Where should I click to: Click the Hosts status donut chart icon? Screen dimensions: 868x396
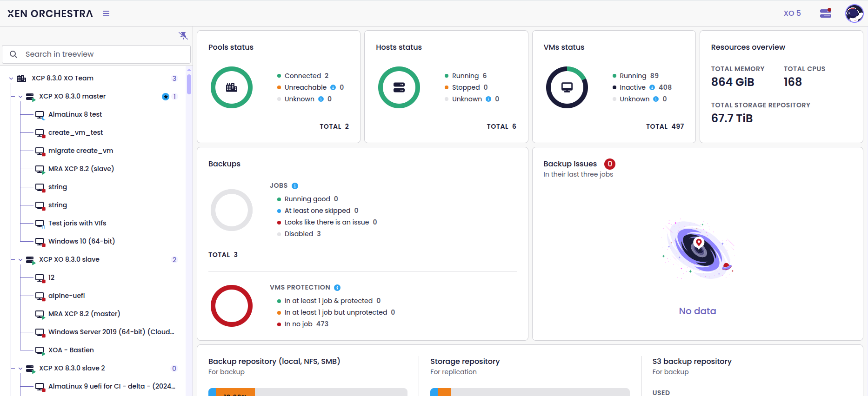click(x=399, y=87)
